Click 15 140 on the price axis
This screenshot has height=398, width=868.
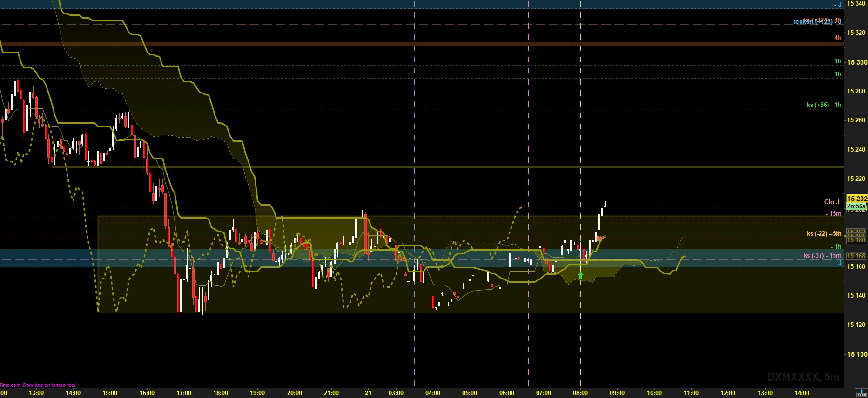coord(857,296)
